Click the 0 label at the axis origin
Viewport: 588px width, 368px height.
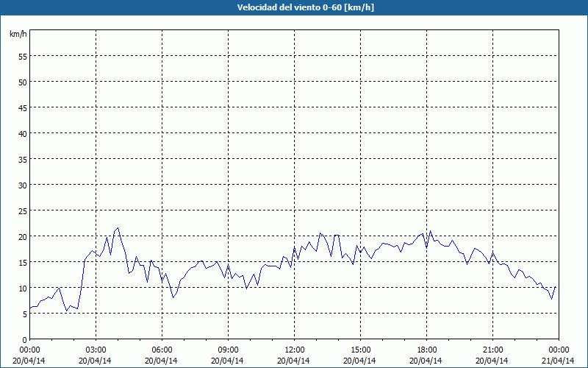(x=25, y=340)
